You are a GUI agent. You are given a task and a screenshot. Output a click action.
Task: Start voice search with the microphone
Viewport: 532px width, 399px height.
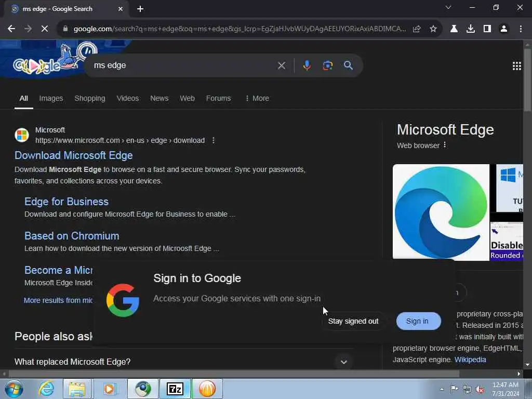click(x=307, y=65)
